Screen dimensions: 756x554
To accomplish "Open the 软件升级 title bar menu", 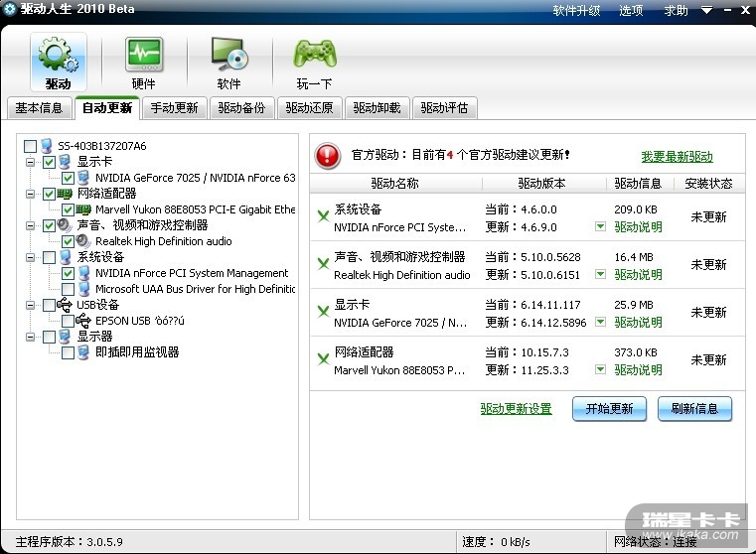I will coord(576,11).
